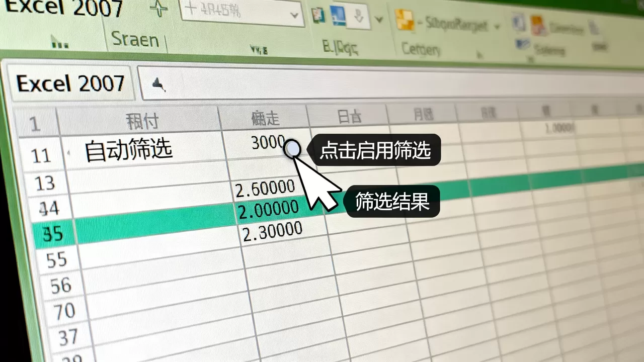Click the grey-blue icon left of the orange icon

coord(518,23)
